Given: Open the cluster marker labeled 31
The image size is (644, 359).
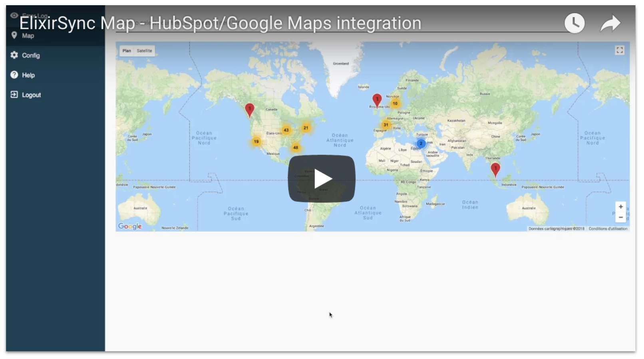Looking at the screenshot, I should point(386,125).
